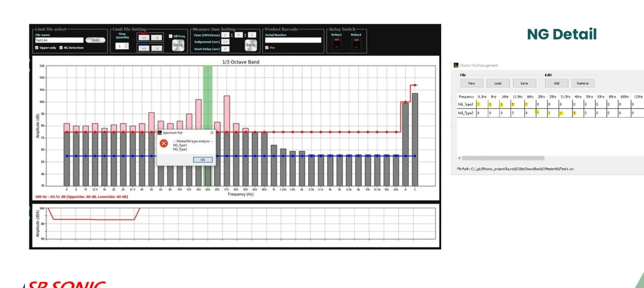Click Load in Master NG Management
644x288 pixels.
pos(498,83)
